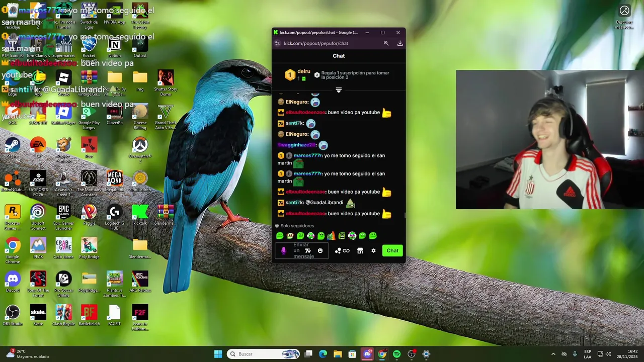
Task: Show hidden system tray icons chevron
Action: coord(553,354)
